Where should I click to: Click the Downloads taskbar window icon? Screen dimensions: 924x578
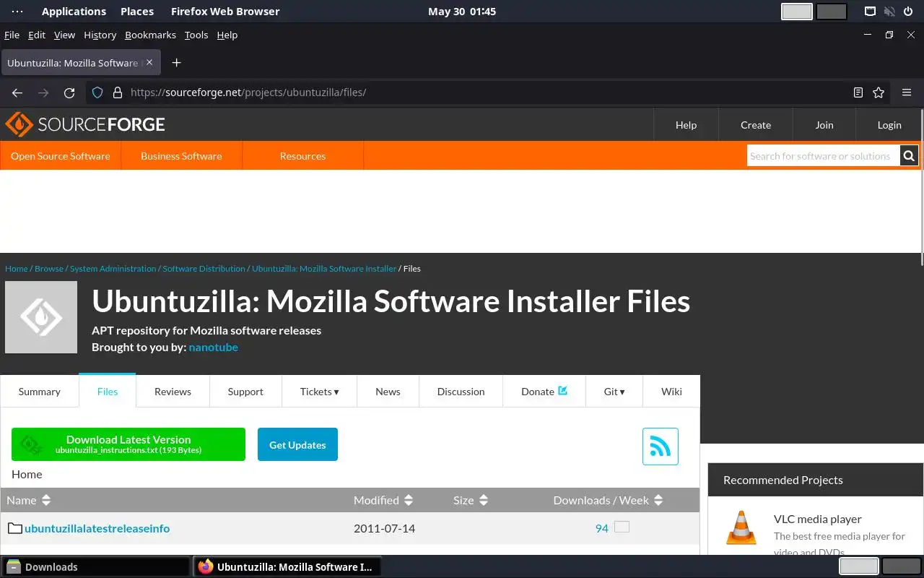[x=14, y=567]
